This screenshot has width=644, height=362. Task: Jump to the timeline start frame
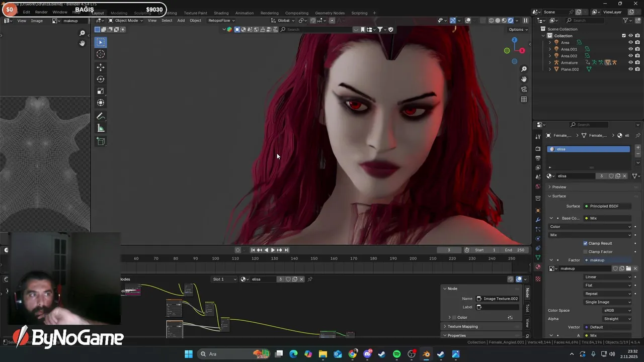253,250
